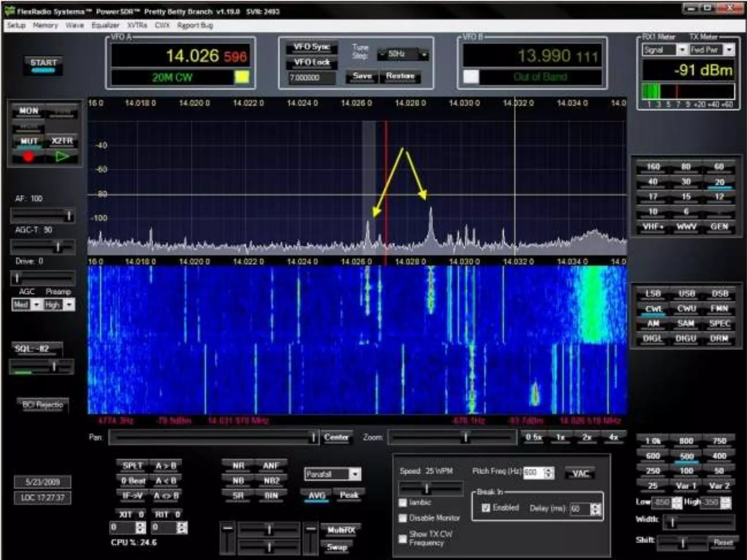The height and width of the screenshot is (560, 747).
Task: Click the Pitch Freq input field
Action: click(x=533, y=473)
